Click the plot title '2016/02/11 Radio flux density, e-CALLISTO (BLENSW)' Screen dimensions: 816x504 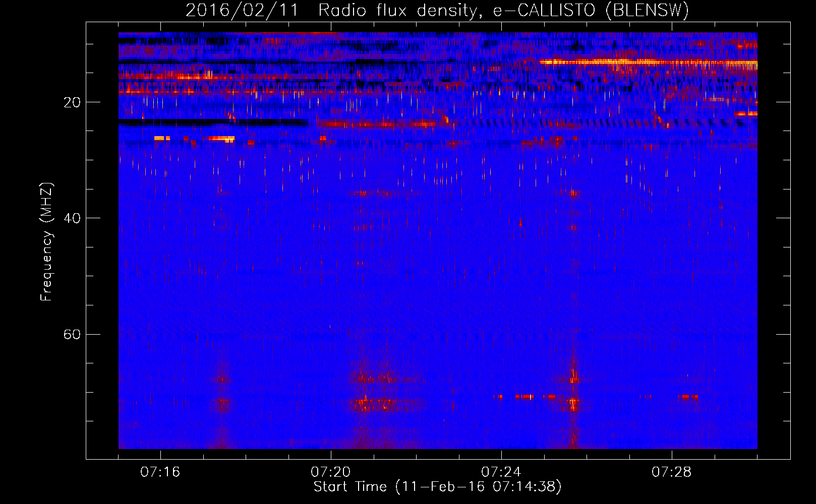tap(437, 10)
